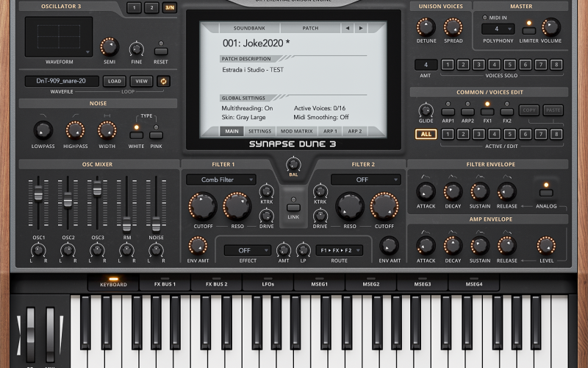The image size is (588, 368).
Task: Click the VIEW wavefile button
Action: (x=141, y=81)
